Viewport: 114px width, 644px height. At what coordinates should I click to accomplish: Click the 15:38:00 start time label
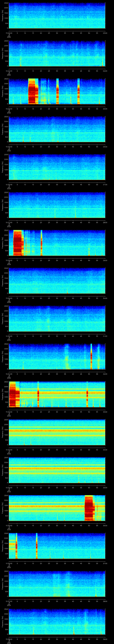coord(9,639)
